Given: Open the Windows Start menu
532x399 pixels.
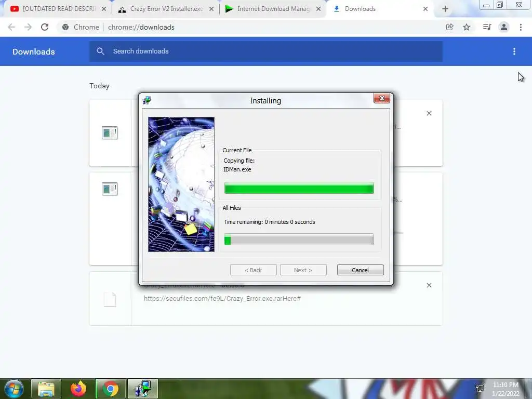Looking at the screenshot, I should click(14, 389).
